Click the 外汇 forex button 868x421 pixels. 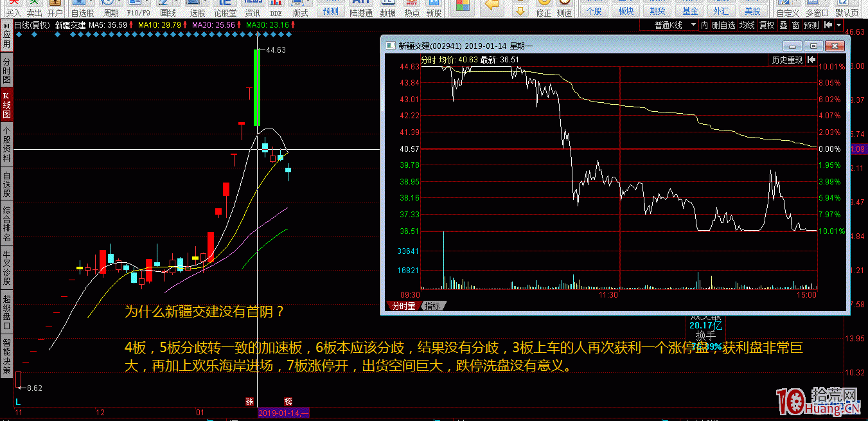[x=721, y=11]
